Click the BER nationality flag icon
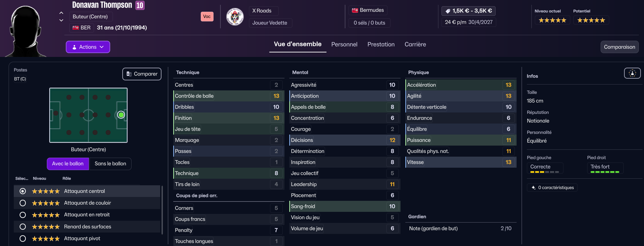 click(x=76, y=28)
